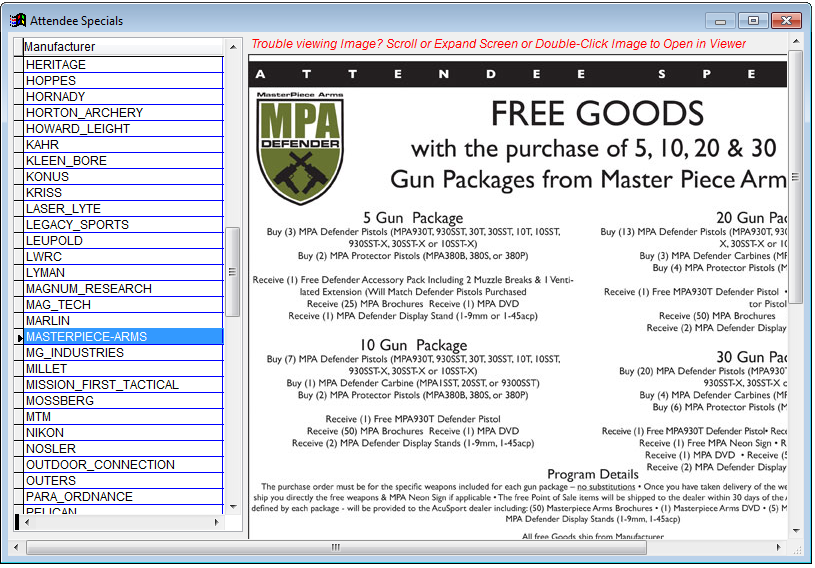The width and height of the screenshot is (815, 568).
Task: Click manufacturer list horizontal scroll-right arrow
Action: (x=216, y=522)
